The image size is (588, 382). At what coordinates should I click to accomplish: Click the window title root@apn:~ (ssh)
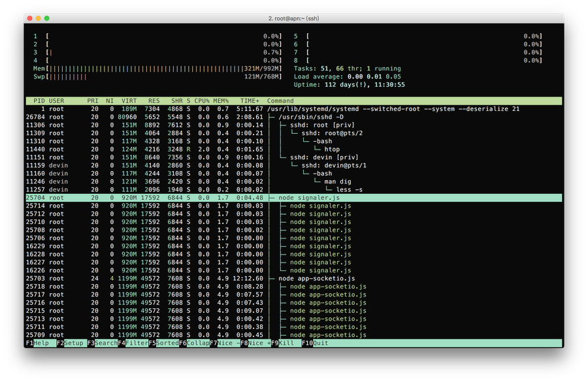tap(293, 18)
